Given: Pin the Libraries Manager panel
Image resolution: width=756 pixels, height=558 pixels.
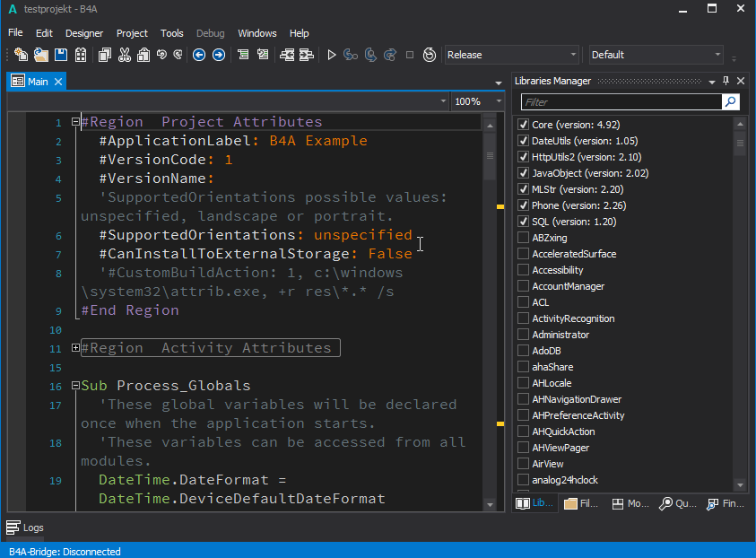Looking at the screenshot, I should 726,81.
